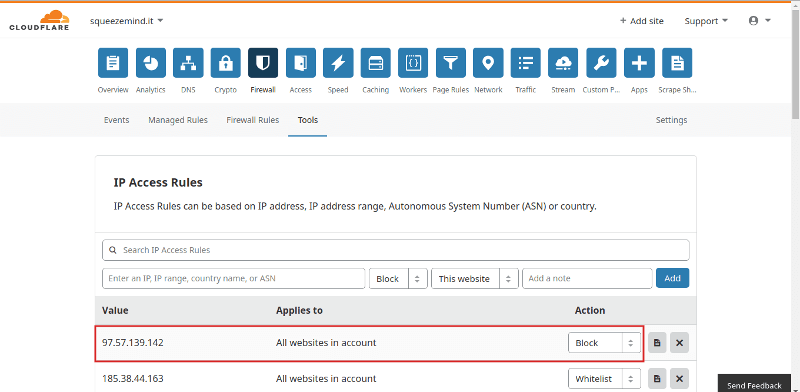Edit note for 185.38.44.163 rule
The width and height of the screenshot is (800, 392).
(657, 379)
